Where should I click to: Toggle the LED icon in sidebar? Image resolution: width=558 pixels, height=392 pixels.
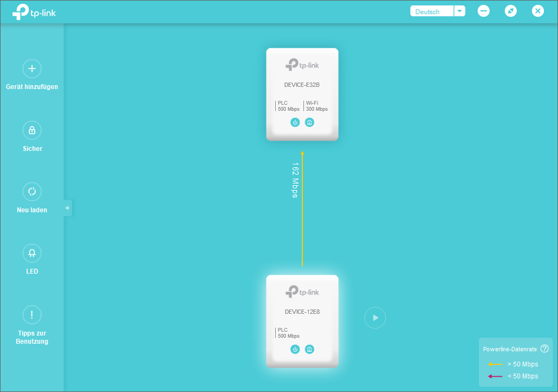point(32,253)
